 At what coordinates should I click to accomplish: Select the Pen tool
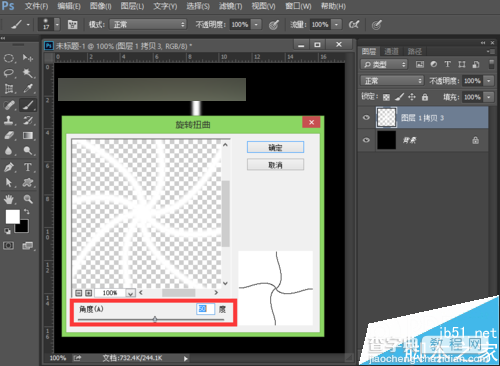9,167
